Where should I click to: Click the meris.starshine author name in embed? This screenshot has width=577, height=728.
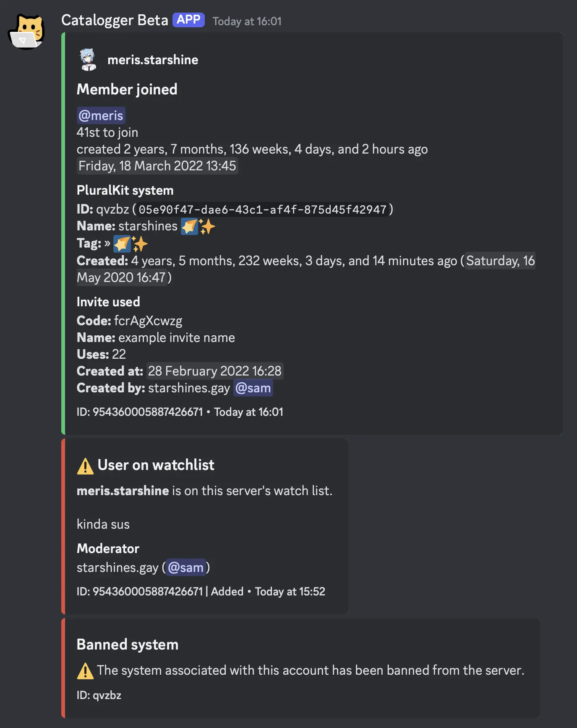coord(153,60)
